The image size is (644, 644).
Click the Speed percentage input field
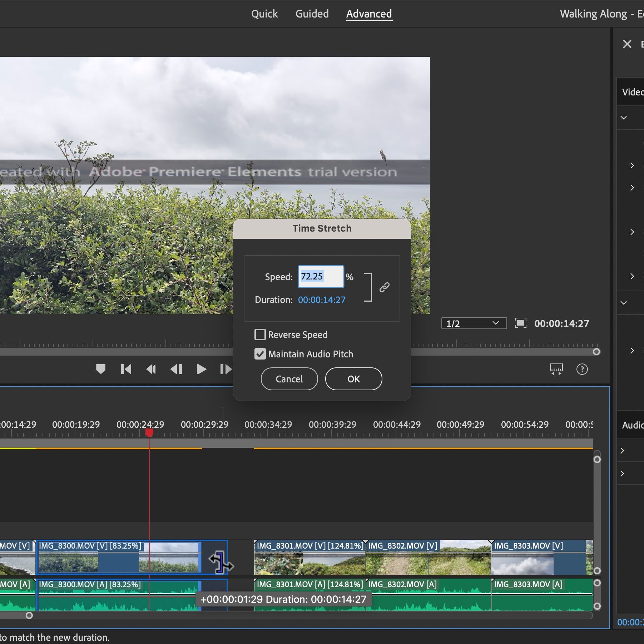[x=321, y=277]
